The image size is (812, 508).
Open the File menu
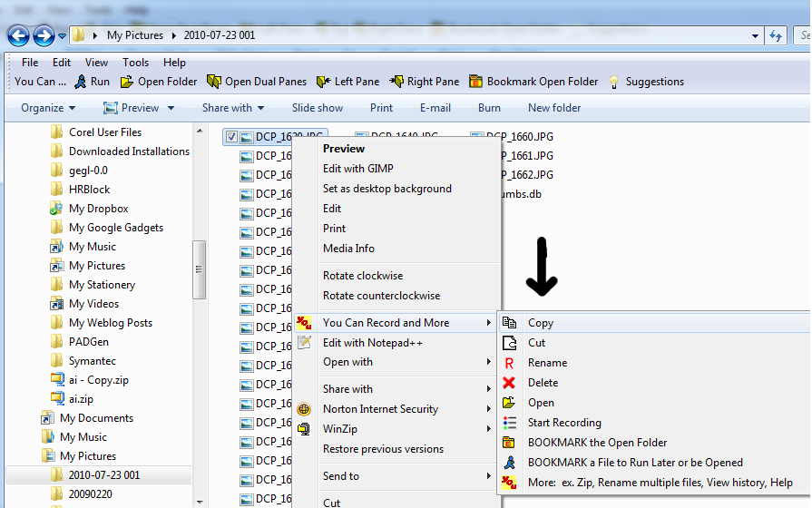pyautogui.click(x=30, y=63)
